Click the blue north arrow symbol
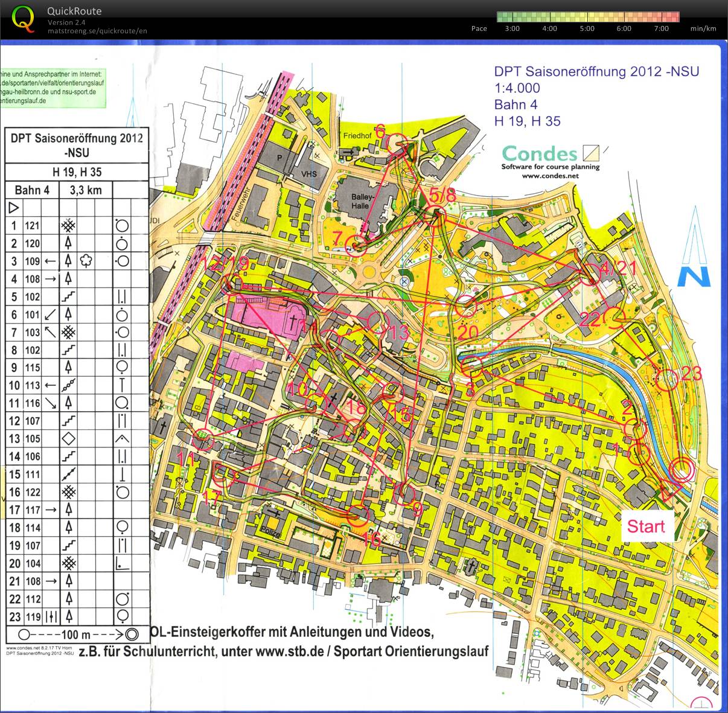 click(x=694, y=247)
